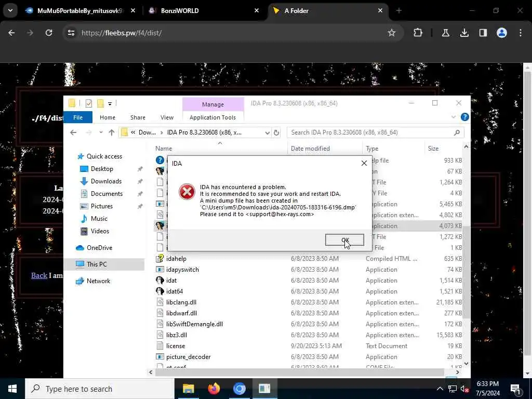Select the idahelp file
This screenshot has height=399, width=532.
(176, 259)
